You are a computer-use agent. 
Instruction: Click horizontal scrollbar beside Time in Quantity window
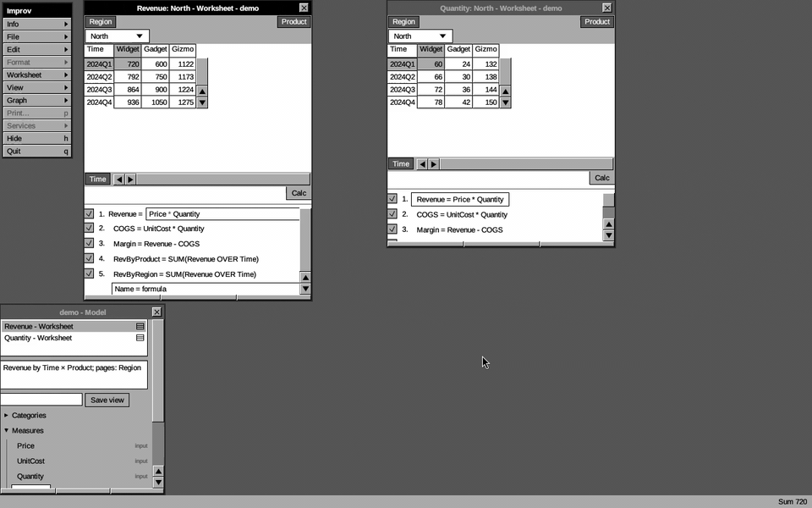point(526,164)
